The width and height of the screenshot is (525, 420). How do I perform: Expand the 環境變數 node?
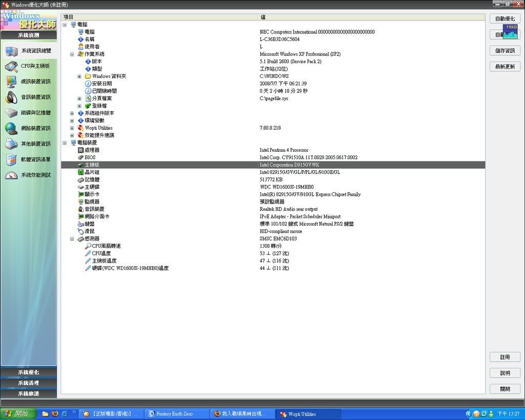[72, 121]
